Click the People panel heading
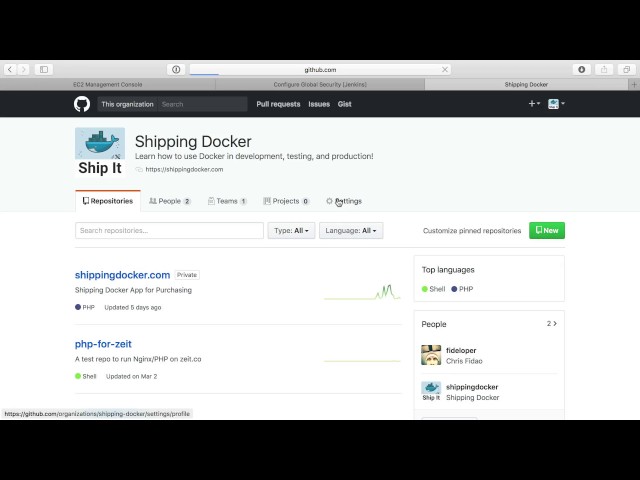 pyautogui.click(x=434, y=324)
